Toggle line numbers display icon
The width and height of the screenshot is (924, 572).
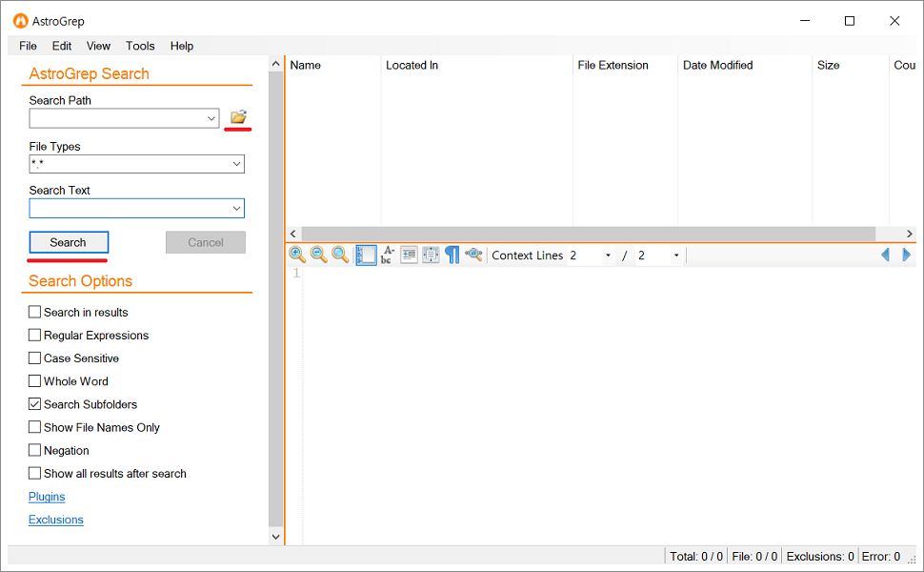(x=366, y=255)
